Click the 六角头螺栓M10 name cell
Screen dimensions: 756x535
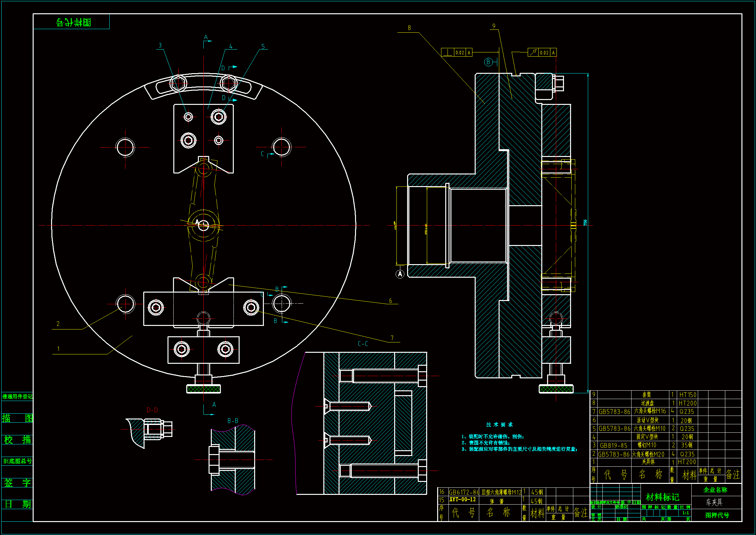[650, 429]
